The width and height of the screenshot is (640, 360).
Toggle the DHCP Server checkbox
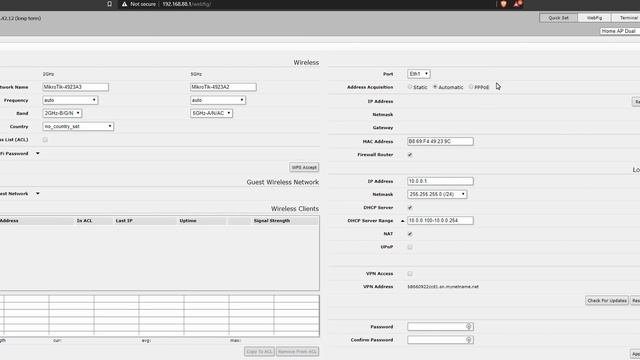click(410, 207)
